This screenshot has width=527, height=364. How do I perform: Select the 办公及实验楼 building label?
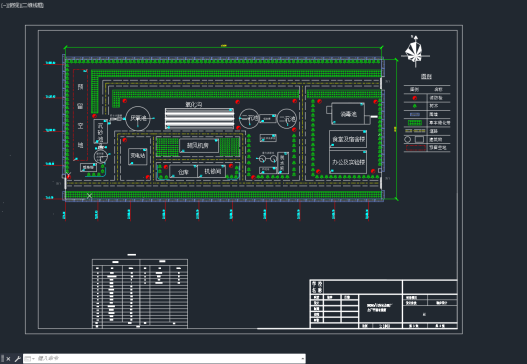click(349, 162)
